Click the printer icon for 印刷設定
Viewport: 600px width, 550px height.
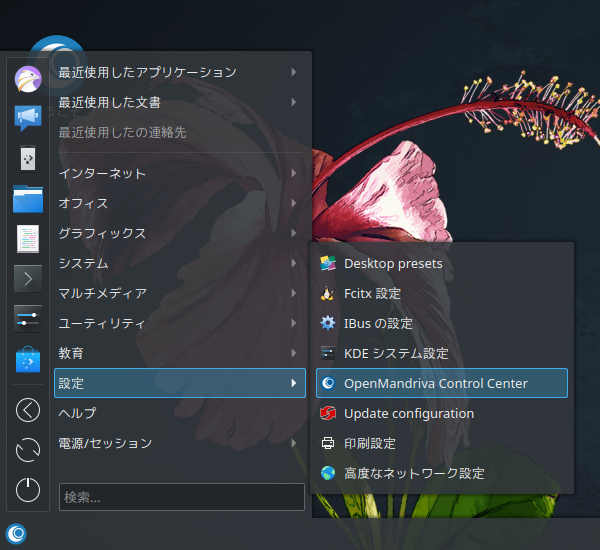(x=328, y=443)
